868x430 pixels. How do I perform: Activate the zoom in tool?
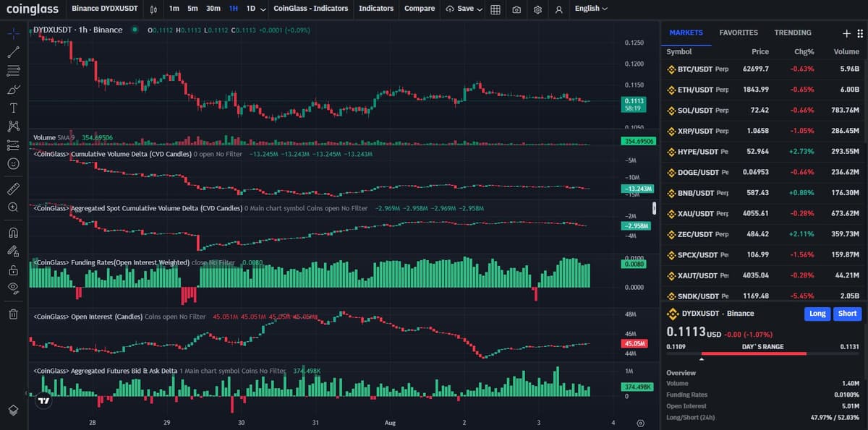point(13,207)
